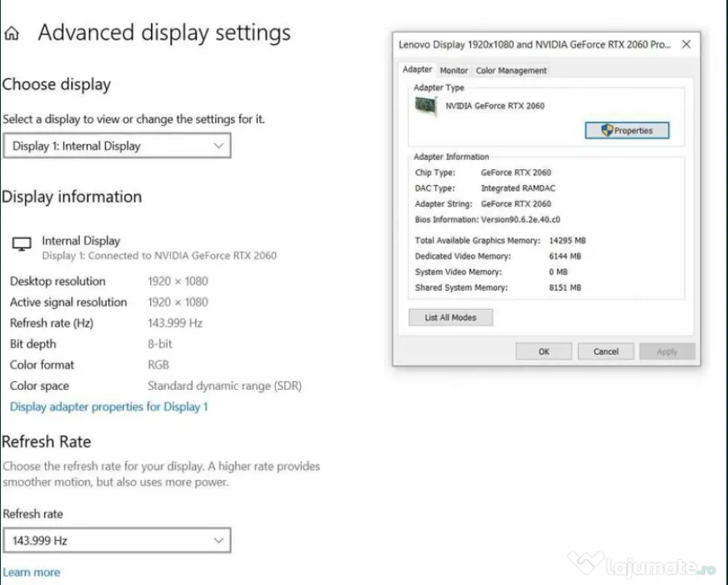
Task: Click the Properties button with shield
Action: (x=627, y=130)
